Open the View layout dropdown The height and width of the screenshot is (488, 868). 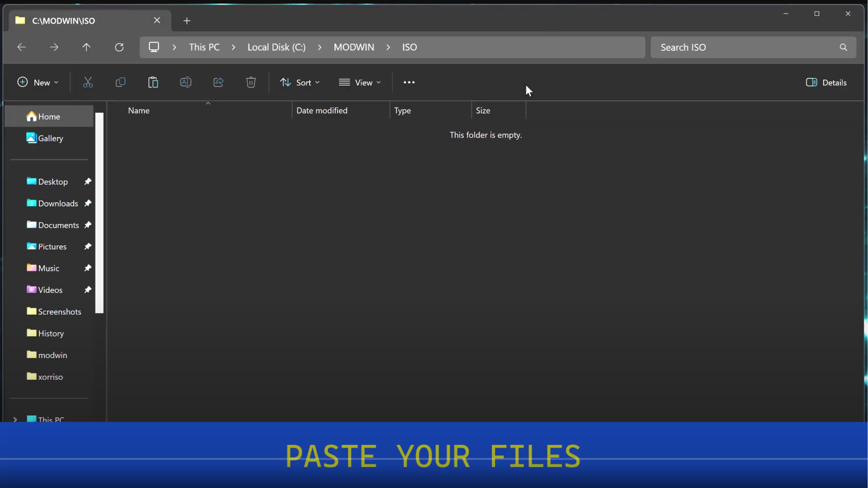(360, 82)
